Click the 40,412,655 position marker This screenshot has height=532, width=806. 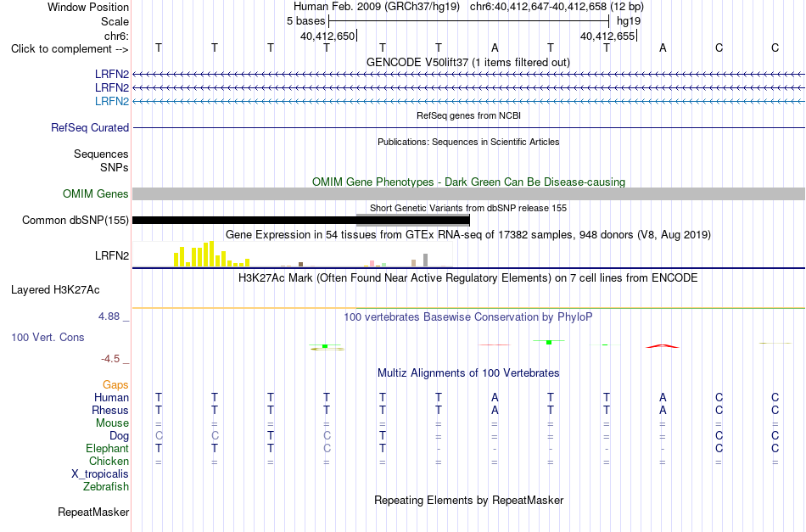tap(607, 36)
